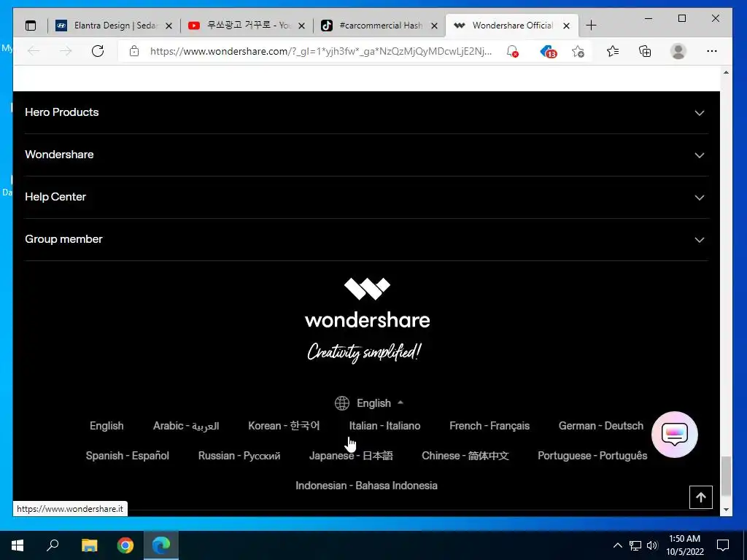Click the chat support bubble icon
Screen dimensions: 747x560
point(675,435)
